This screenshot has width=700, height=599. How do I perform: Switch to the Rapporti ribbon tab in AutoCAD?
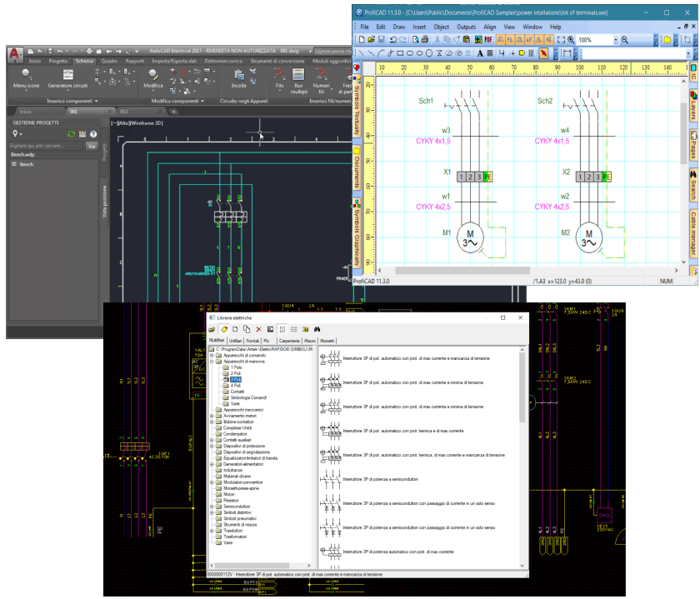pos(135,61)
